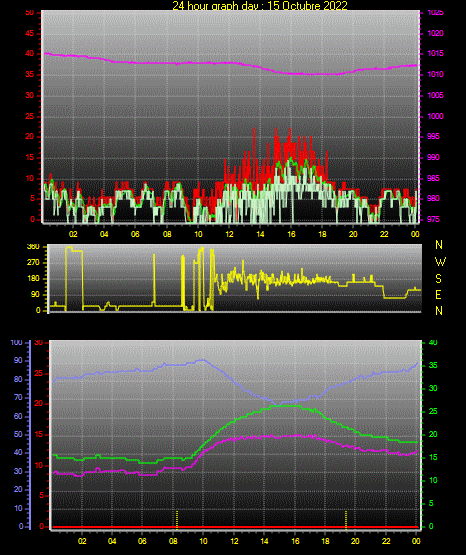Image resolution: width=466 pixels, height=555 pixels.
Task: Click the red 25 rain axis label
Action: (39, 373)
